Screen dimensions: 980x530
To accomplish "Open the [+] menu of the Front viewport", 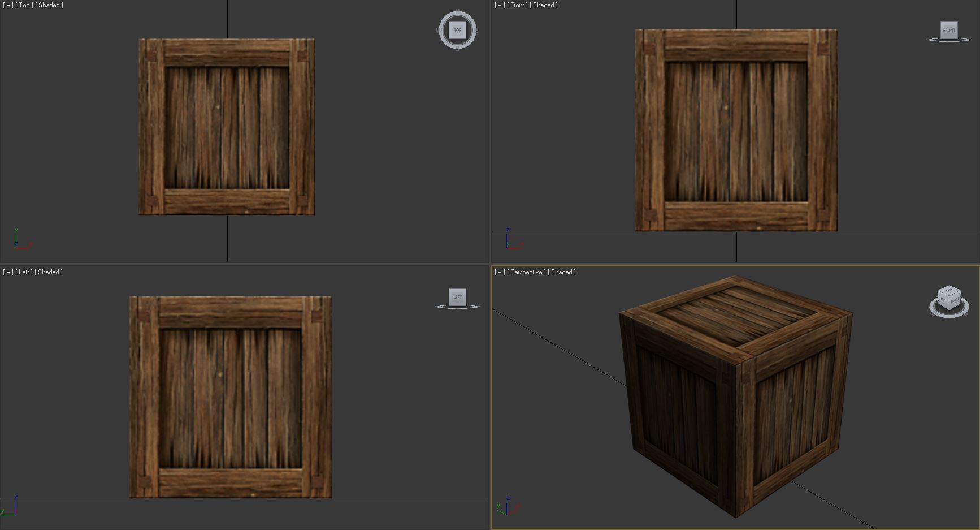I will pos(500,5).
